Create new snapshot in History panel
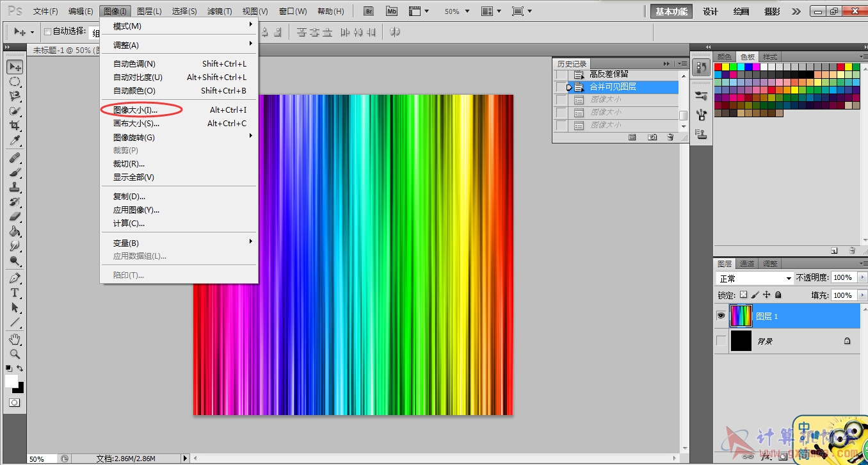This screenshot has width=868, height=465. point(652,137)
